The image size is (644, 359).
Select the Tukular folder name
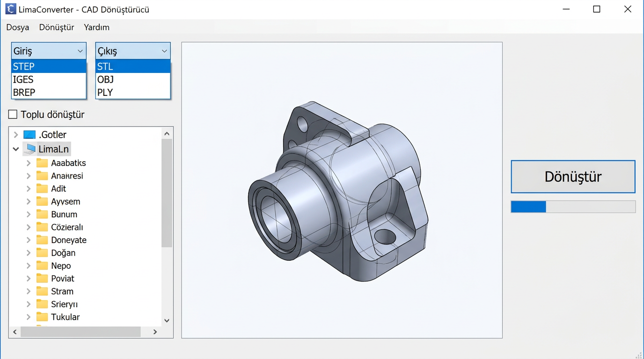[66, 317]
